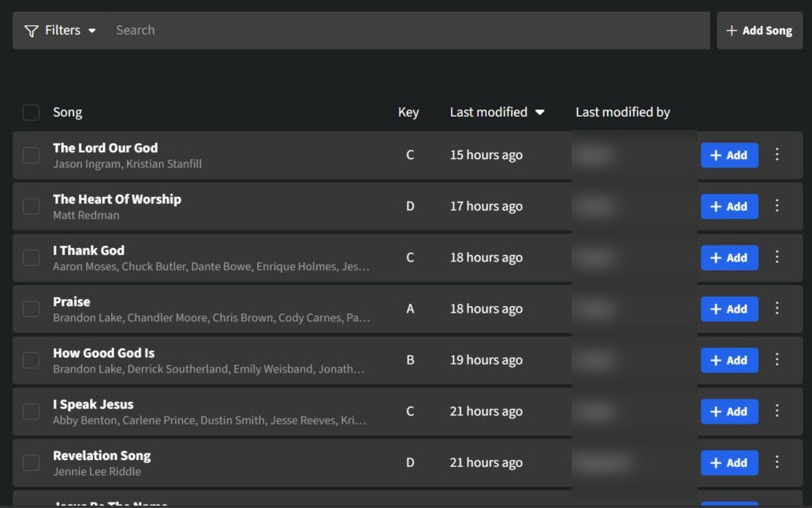Viewport: 812px width, 508px height.
Task: Add The Heart Of Worship song
Action: pos(729,206)
